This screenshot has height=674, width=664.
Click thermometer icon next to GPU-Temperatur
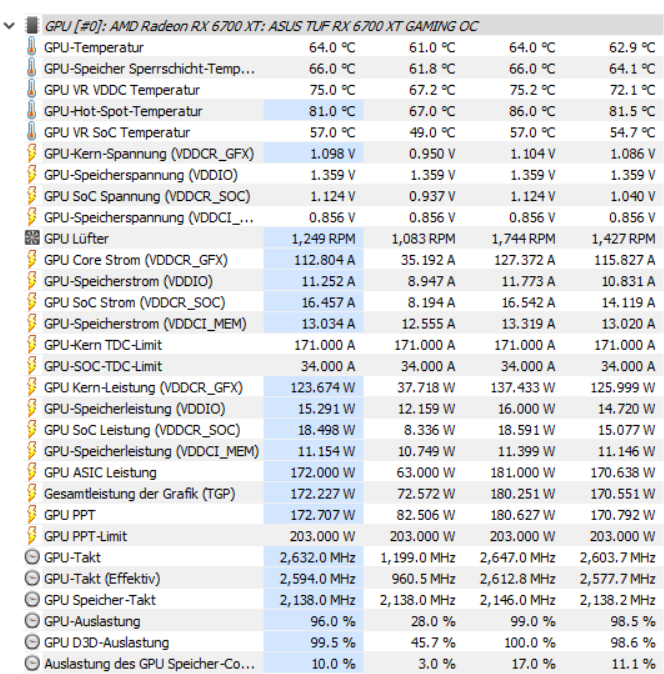[31, 47]
